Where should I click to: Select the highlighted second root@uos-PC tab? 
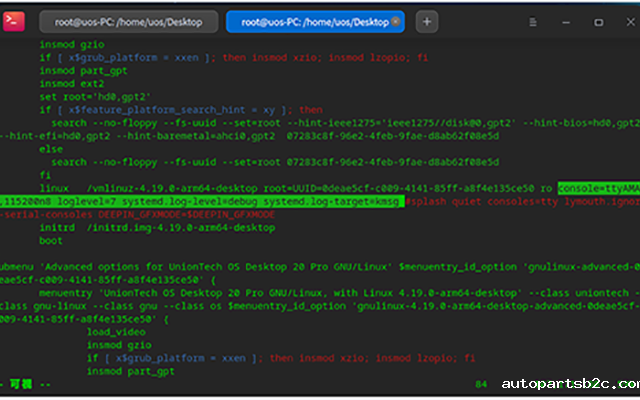tap(312, 21)
